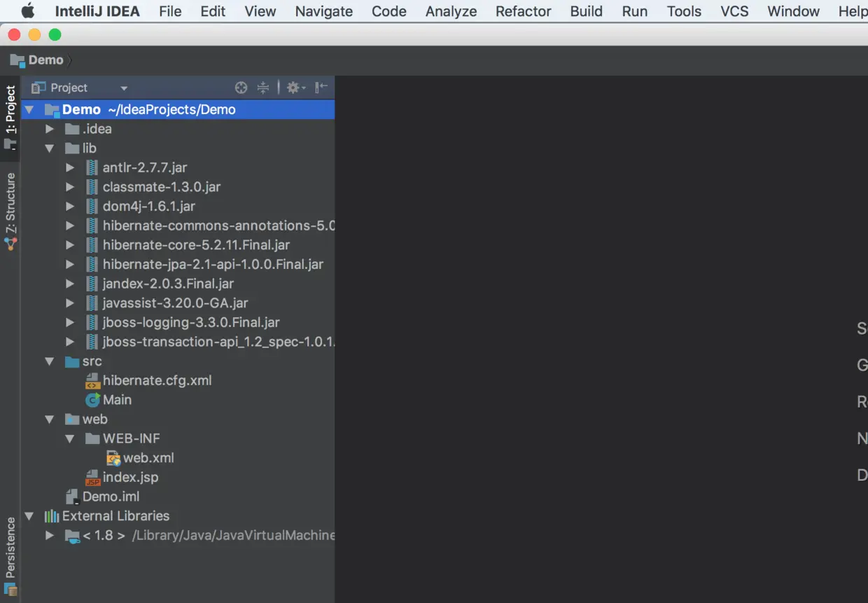868x603 pixels.
Task: Click the JDK 1.8 library icon
Action: 72,536
